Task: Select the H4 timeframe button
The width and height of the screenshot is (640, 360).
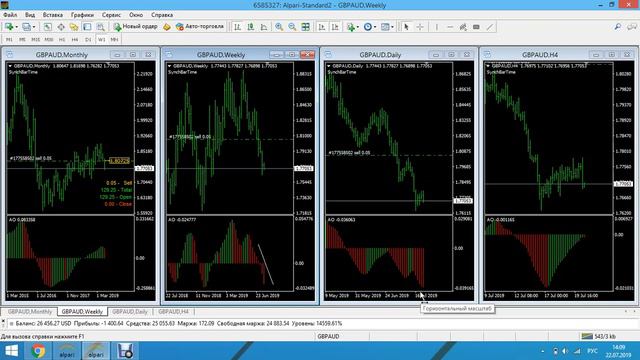Action: tap(75, 40)
